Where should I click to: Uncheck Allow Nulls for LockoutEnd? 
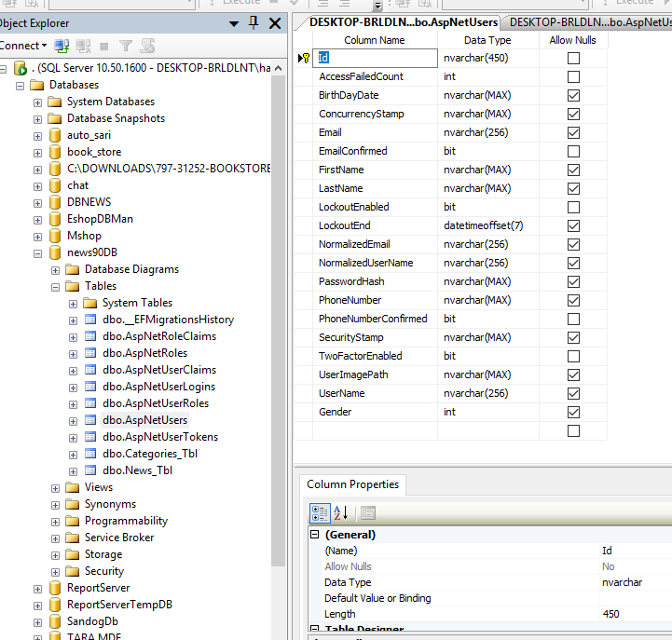click(x=573, y=225)
